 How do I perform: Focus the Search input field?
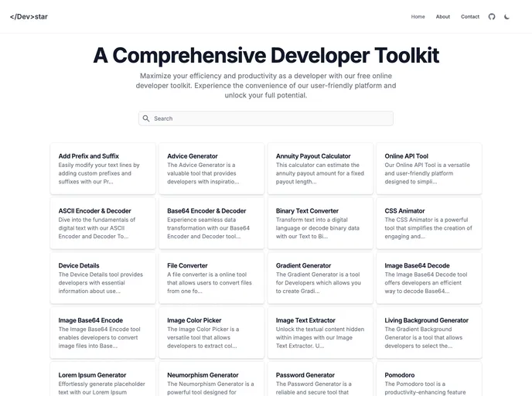coord(271,118)
